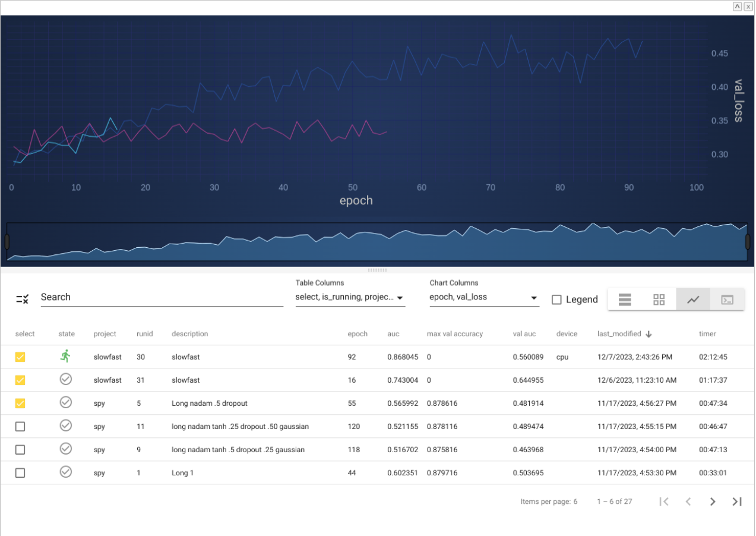
Task: Switch to grid card view icon
Action: tap(659, 299)
